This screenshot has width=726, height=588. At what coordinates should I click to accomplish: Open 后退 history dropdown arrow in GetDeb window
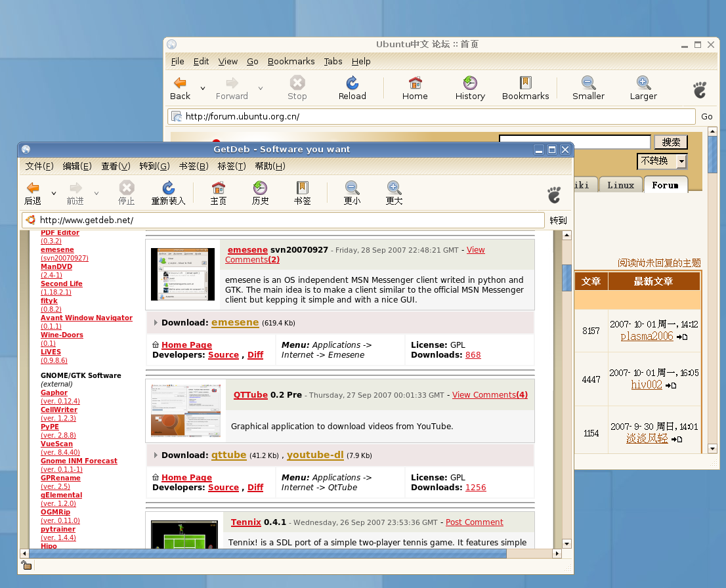tap(54, 193)
